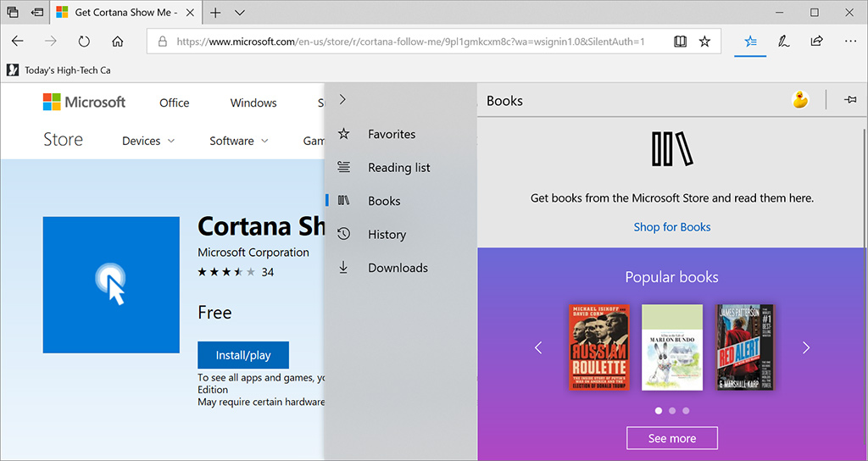This screenshot has width=868, height=461.
Task: Collapse the hub pane with chevron
Action: pyautogui.click(x=342, y=100)
